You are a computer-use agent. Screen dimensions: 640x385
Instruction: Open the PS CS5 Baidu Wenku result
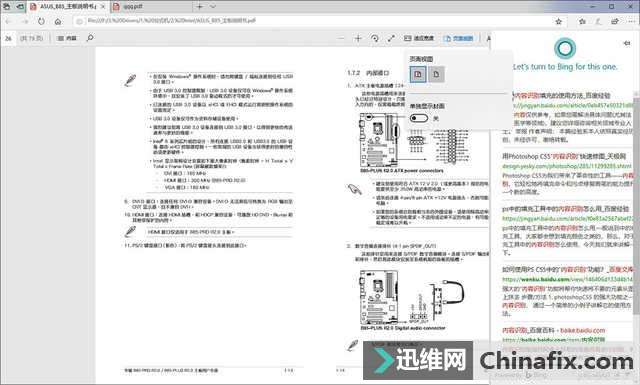click(567, 269)
